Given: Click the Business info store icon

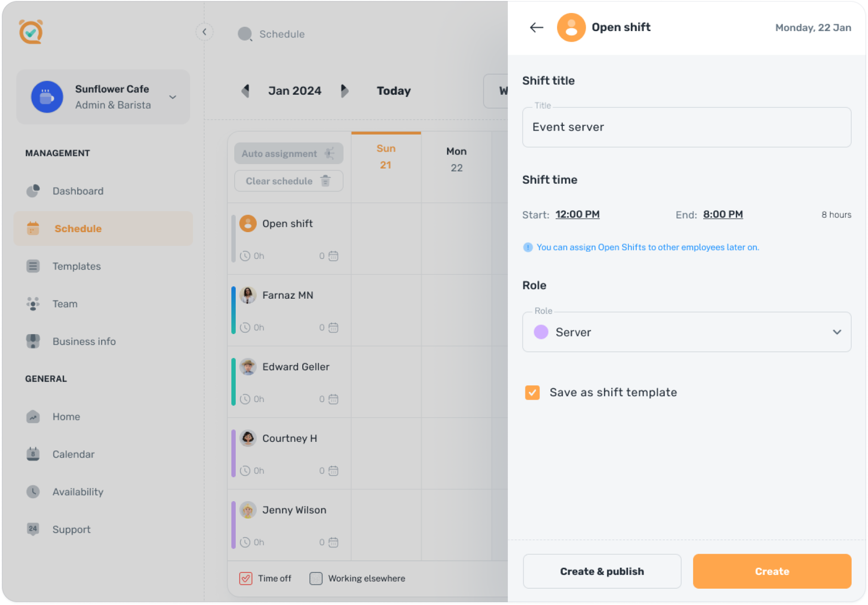Looking at the screenshot, I should coord(33,341).
